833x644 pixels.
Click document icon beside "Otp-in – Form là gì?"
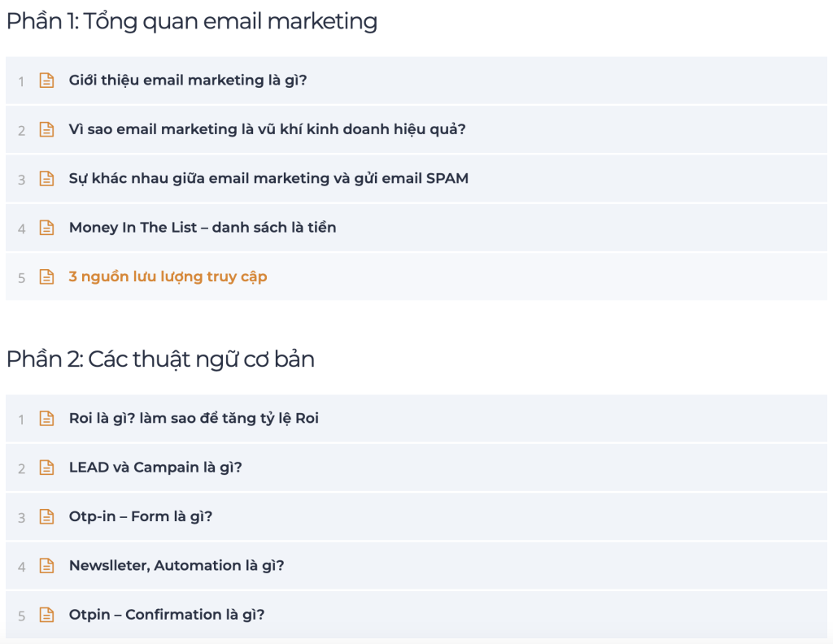[x=47, y=516]
